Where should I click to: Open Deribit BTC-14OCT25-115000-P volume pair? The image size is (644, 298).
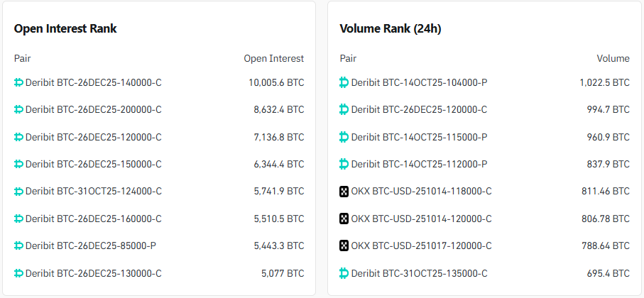(x=419, y=137)
